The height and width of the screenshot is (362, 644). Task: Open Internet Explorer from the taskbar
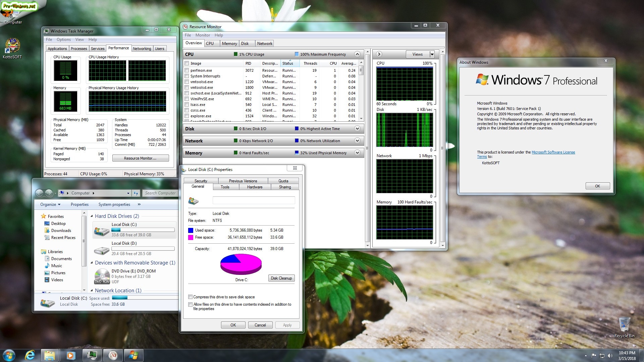(30, 355)
